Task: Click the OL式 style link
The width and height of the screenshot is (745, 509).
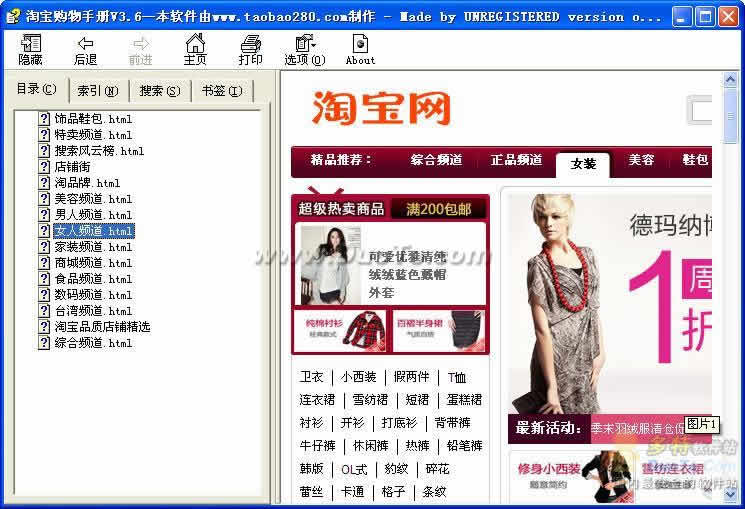Action: [x=354, y=470]
